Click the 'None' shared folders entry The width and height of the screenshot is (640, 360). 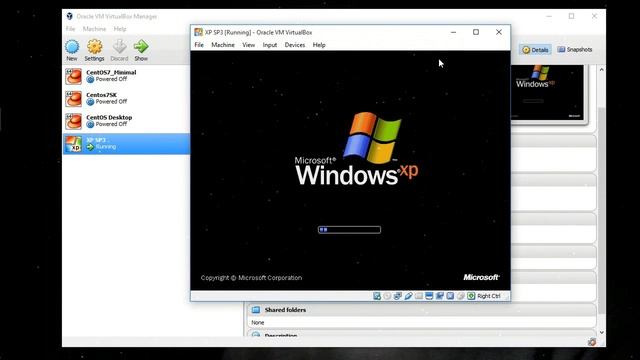[x=258, y=322]
